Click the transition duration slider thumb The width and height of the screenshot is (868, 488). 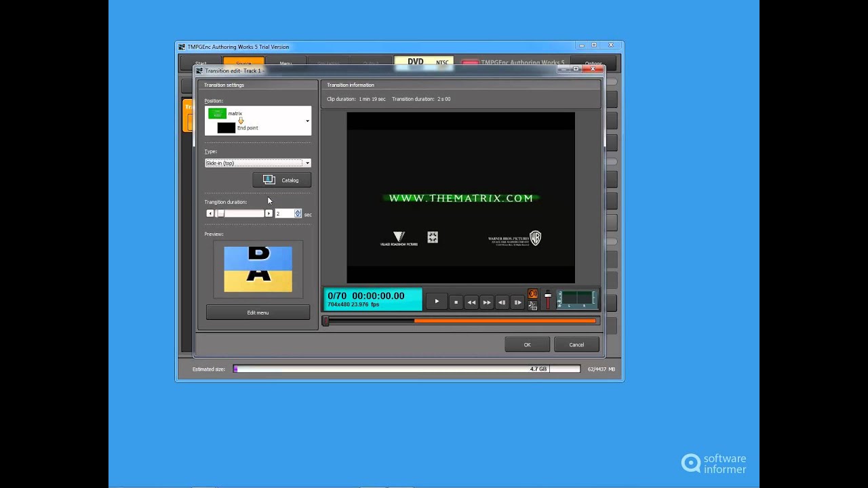click(x=220, y=213)
